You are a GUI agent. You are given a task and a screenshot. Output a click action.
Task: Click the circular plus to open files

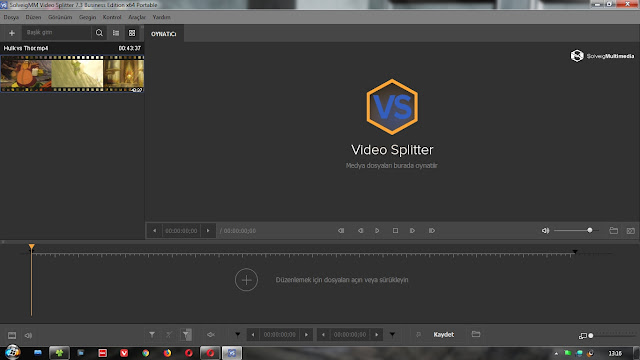246,280
